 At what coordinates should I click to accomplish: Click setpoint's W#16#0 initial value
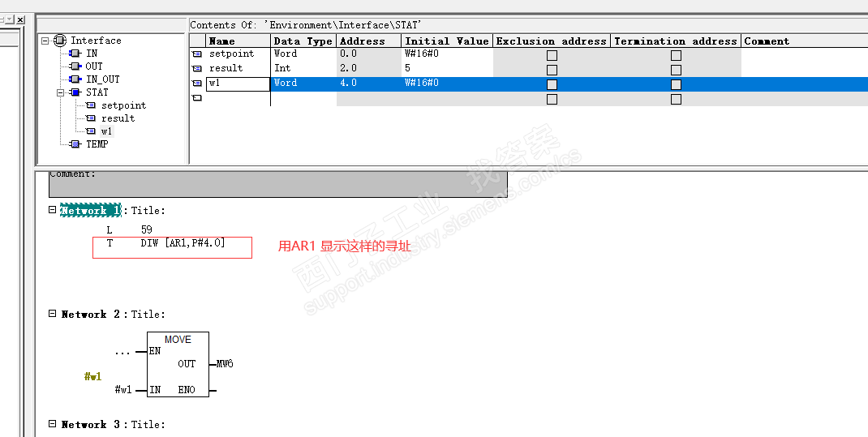tap(447, 54)
